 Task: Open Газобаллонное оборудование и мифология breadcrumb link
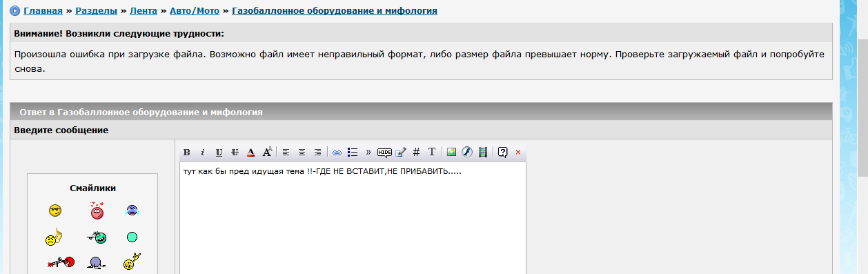pyautogui.click(x=335, y=11)
